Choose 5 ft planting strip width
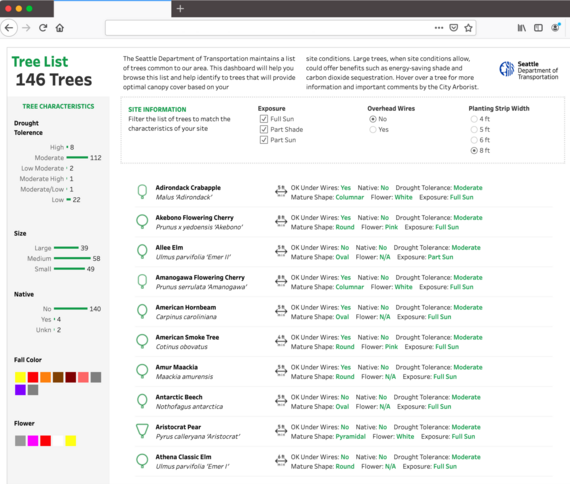 point(474,129)
